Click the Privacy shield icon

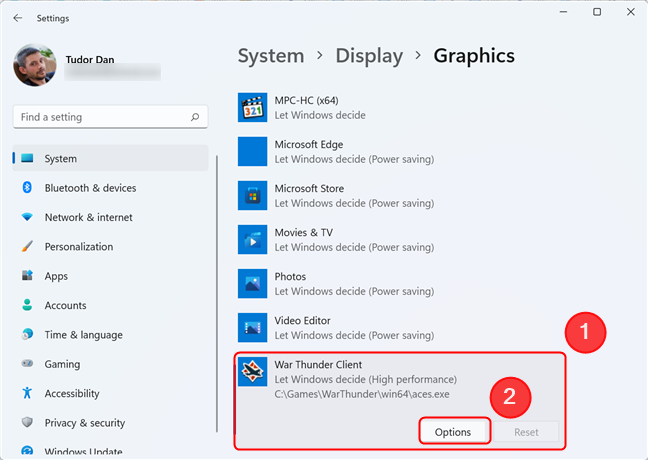tap(27, 422)
